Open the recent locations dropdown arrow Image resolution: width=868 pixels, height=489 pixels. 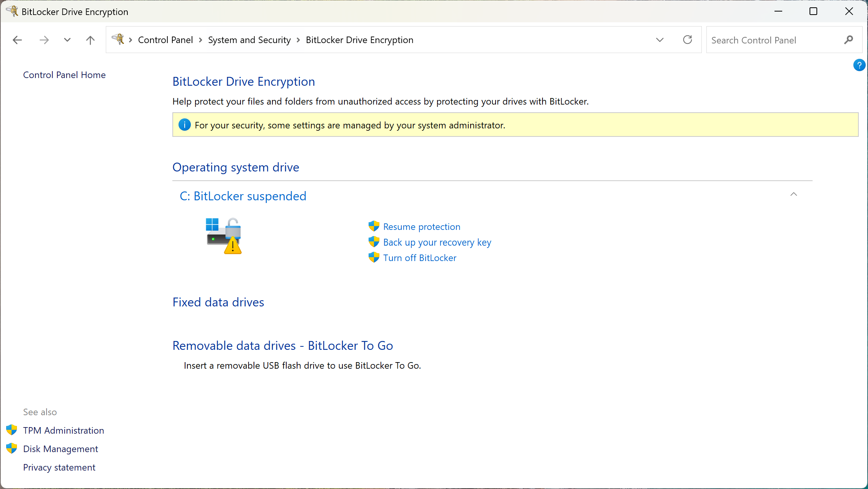click(x=67, y=40)
